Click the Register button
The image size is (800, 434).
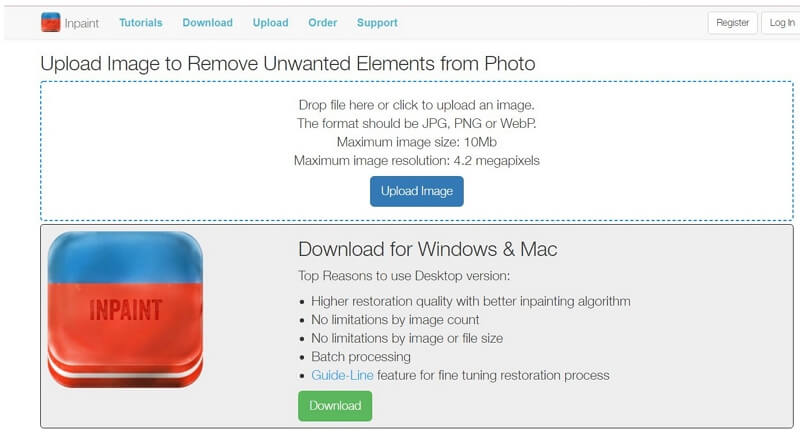733,23
